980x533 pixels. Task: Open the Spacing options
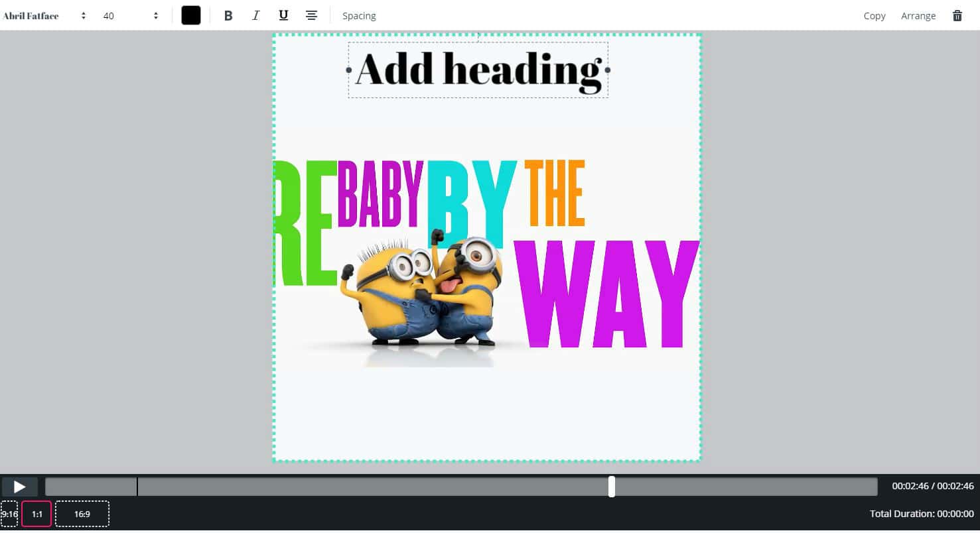359,16
